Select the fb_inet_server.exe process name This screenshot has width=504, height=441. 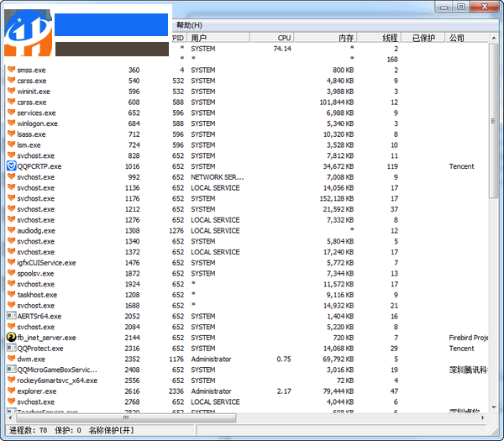tap(46, 338)
